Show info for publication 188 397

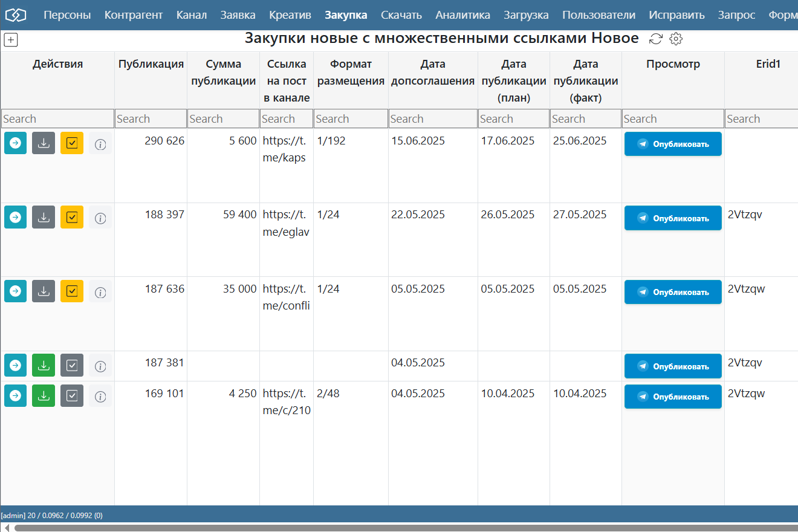click(x=100, y=218)
